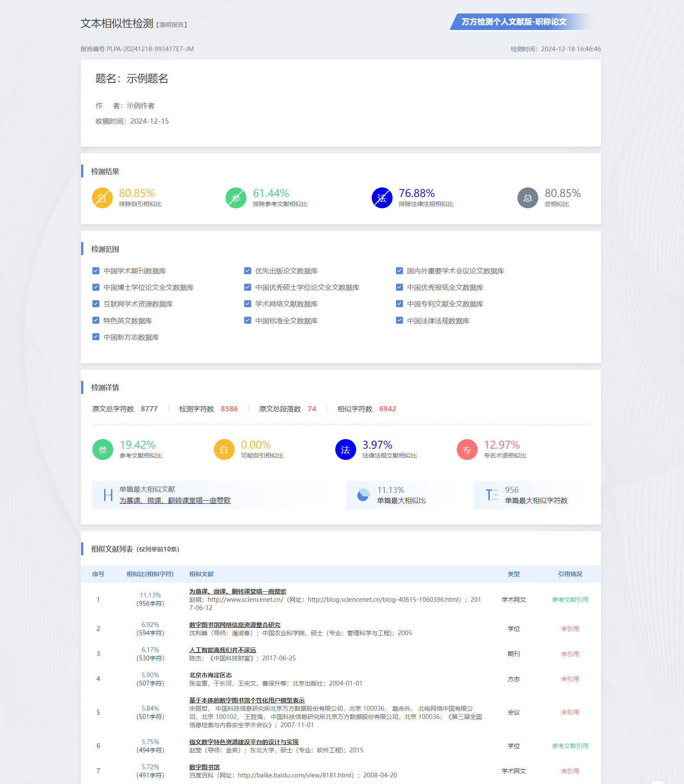Click the green reference-excluded similarity icon
Image resolution: width=684 pixels, height=784 pixels.
tap(236, 198)
